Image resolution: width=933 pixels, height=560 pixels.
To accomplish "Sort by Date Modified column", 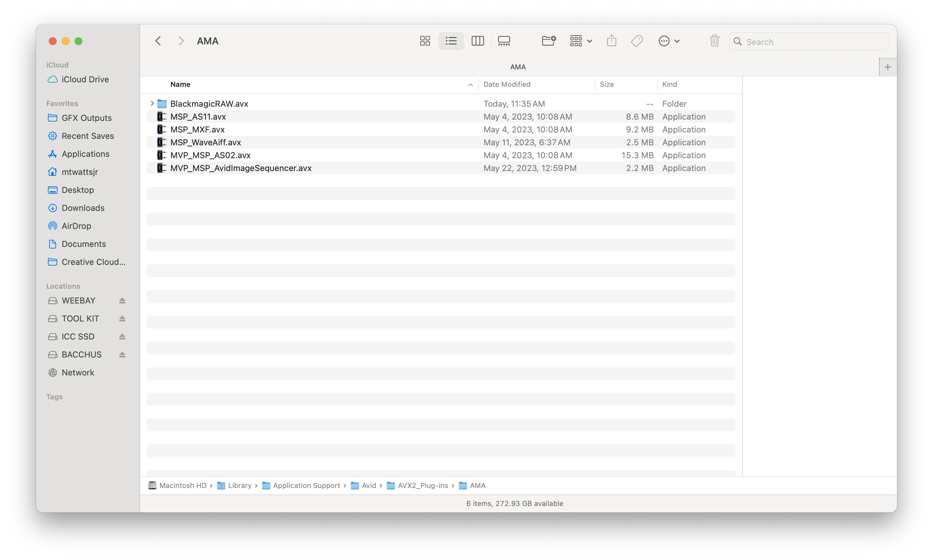I will (507, 84).
